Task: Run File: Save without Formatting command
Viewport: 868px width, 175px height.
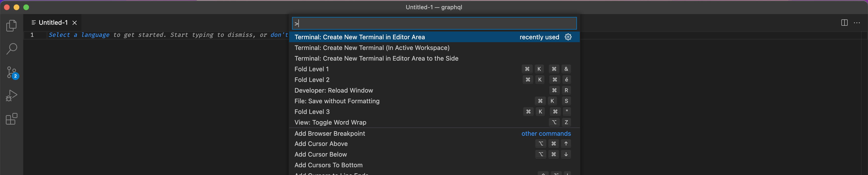Action: pyautogui.click(x=337, y=101)
